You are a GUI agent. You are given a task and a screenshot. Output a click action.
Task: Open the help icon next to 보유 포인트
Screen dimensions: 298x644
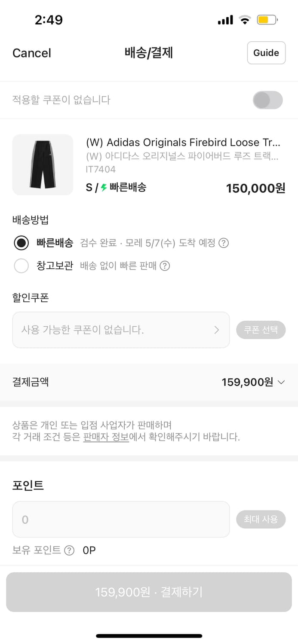[x=69, y=550]
